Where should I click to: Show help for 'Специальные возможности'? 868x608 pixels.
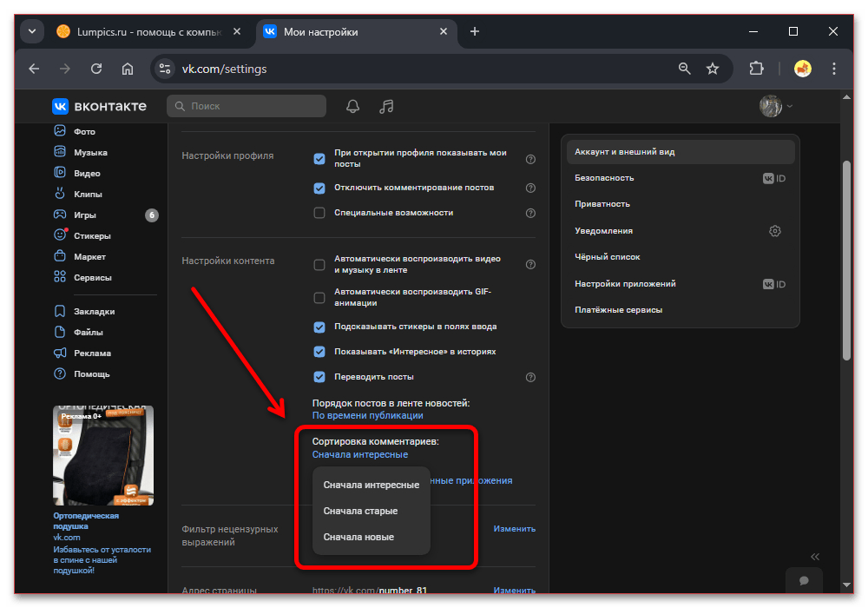coord(530,213)
